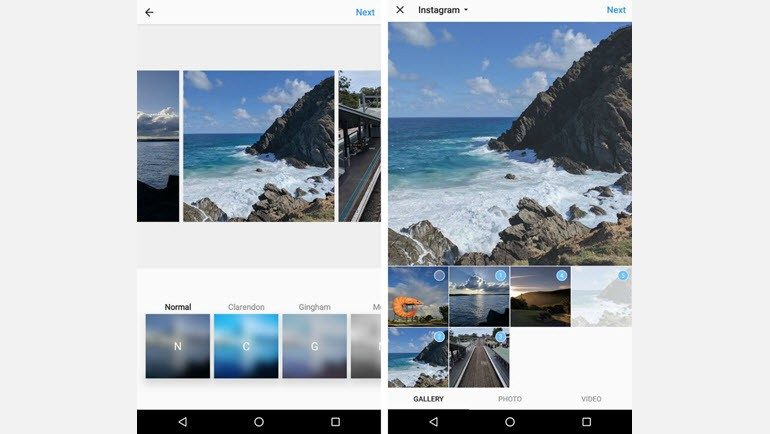The height and width of the screenshot is (434, 770).
Task: Tap the cloudy lake photo in the carousel
Action: click(x=158, y=146)
